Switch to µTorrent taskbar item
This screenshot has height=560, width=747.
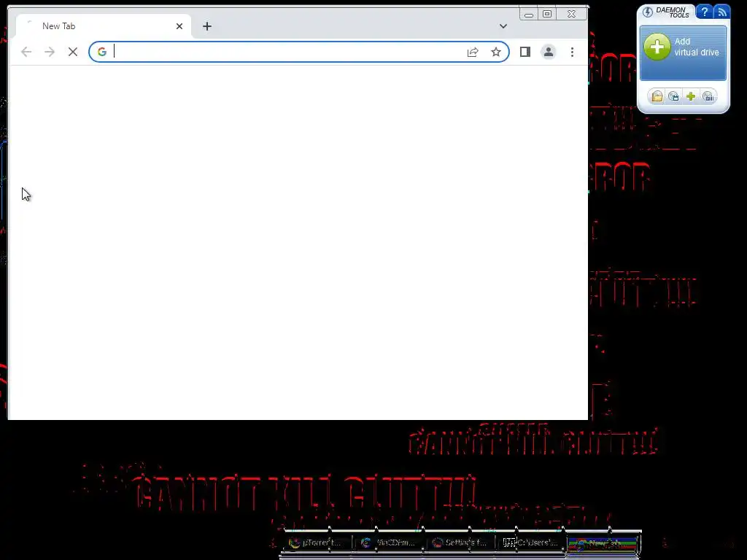317,542
